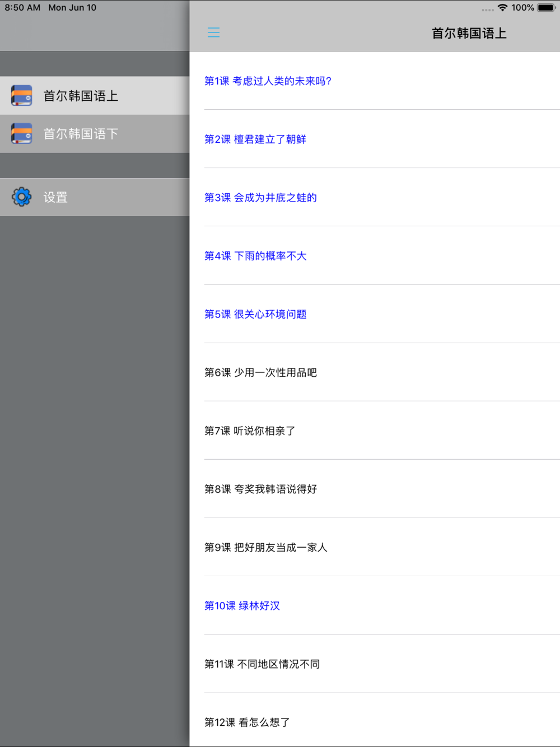Open lesson 第3课 会成为井底之蛙的
Viewport: 560px width, 747px height.
(375, 197)
